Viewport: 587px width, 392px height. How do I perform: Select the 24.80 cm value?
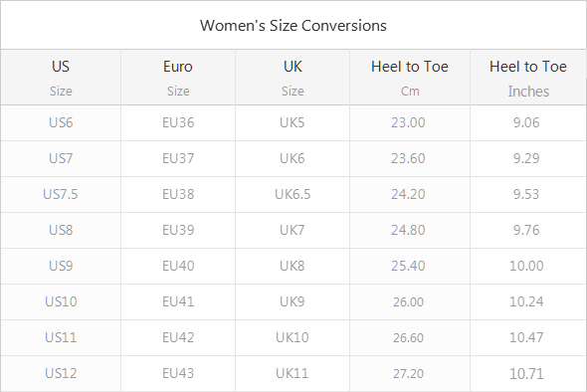click(x=408, y=230)
